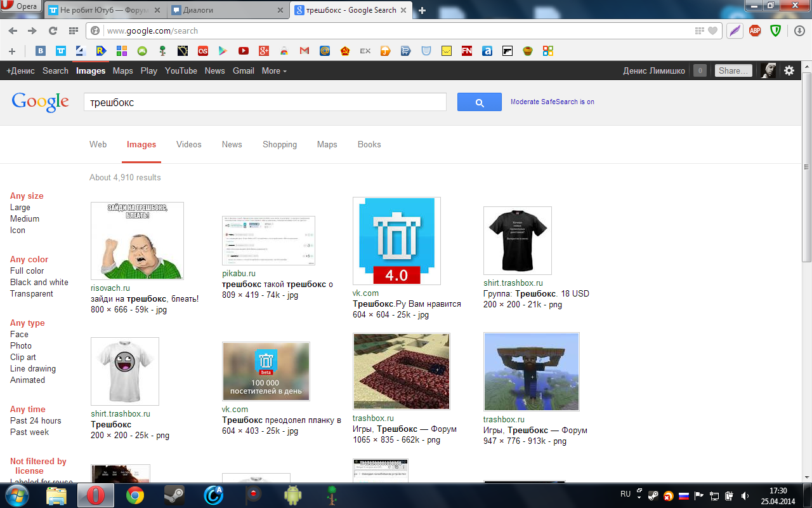Filter image type to Animated
The image size is (812, 508).
point(27,380)
